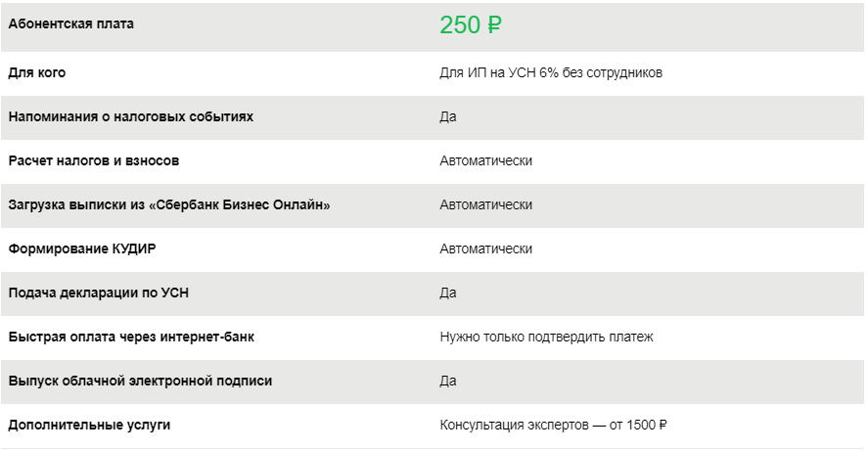868x451 pixels.
Task: Select the "Расчет налогов и взносов" label
Action: [94, 160]
